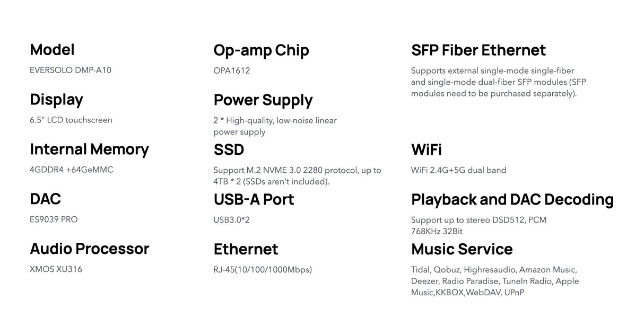
Task: Select the ES9039 PRO value
Action: pyautogui.click(x=54, y=219)
